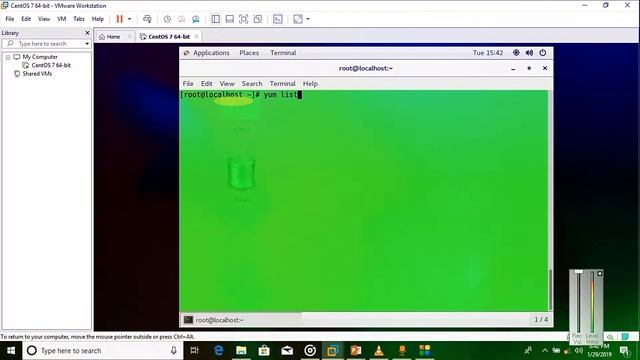Image resolution: width=640 pixels, height=360 pixels.
Task: Show hidden system tray icons
Action: 545,351
